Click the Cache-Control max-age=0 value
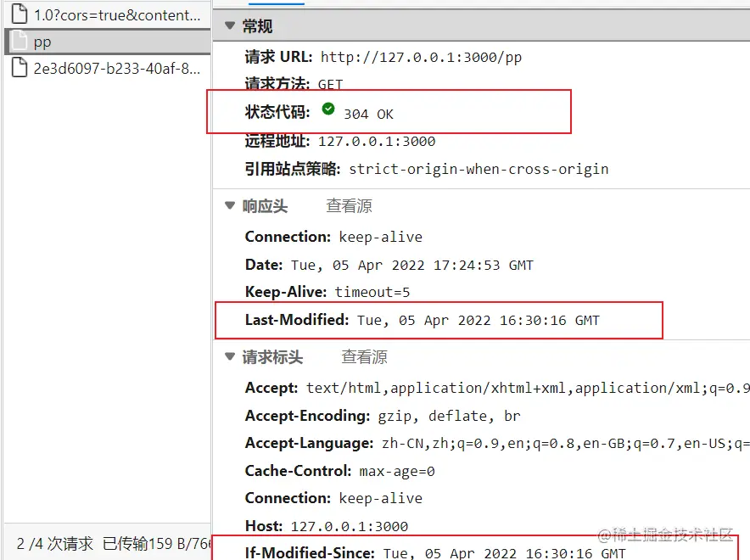 pyautogui.click(x=397, y=472)
